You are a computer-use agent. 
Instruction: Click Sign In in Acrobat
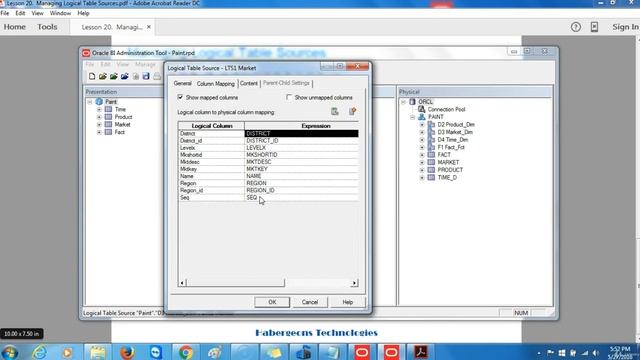625,27
